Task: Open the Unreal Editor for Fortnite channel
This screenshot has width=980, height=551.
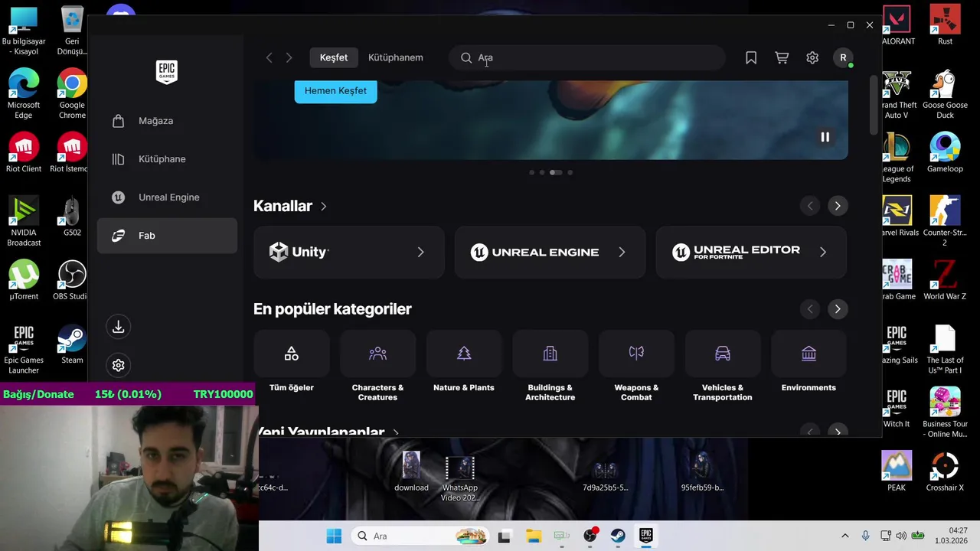Action: pyautogui.click(x=751, y=252)
